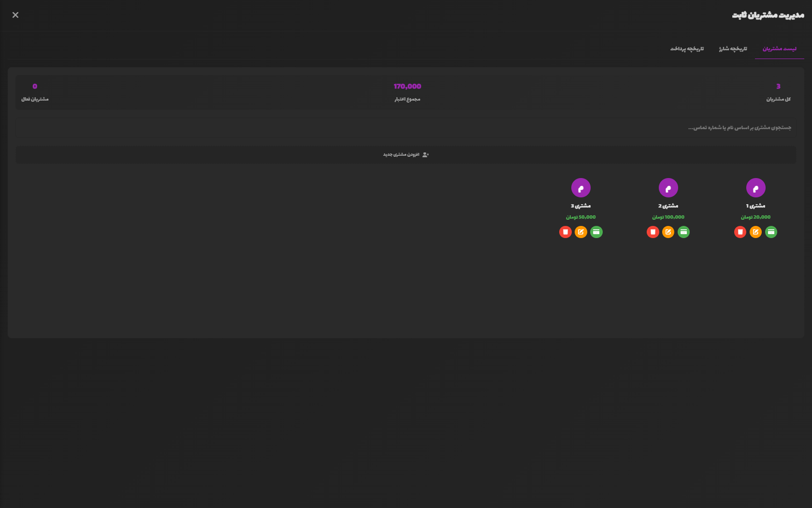812x508 pixels.
Task: Open the تاریخچه پرداخت tab
Action: 687,49
